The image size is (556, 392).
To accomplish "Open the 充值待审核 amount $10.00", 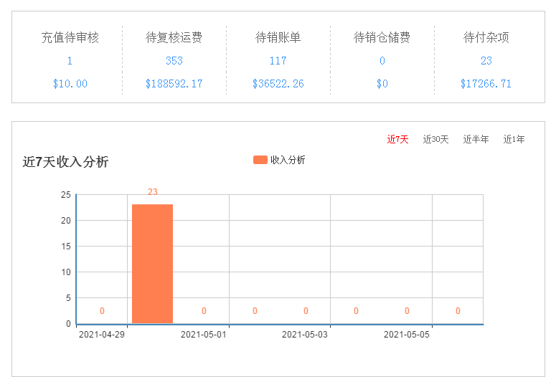I will [x=70, y=84].
